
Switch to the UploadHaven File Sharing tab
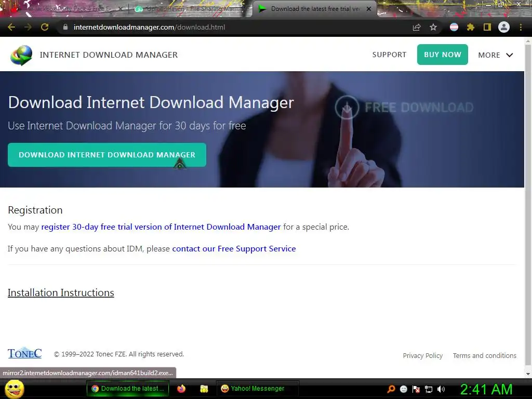pos(190,9)
